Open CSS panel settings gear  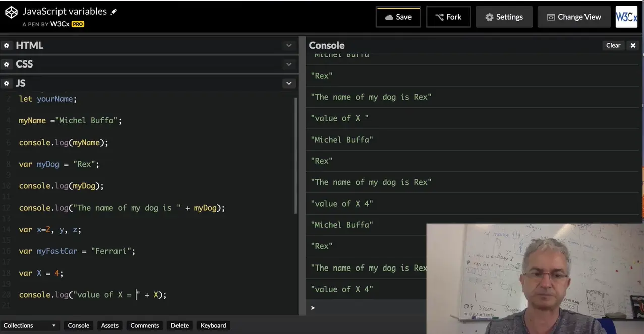[x=7, y=64]
